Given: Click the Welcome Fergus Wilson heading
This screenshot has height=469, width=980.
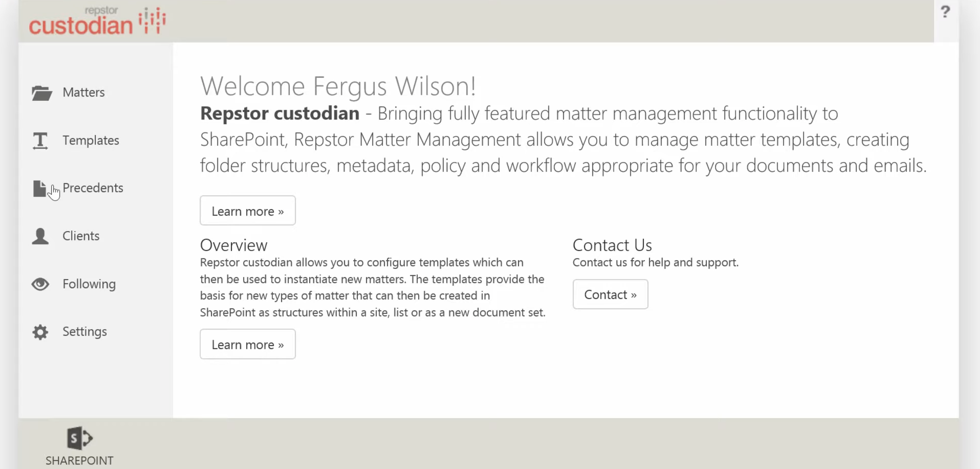Looking at the screenshot, I should [x=338, y=86].
